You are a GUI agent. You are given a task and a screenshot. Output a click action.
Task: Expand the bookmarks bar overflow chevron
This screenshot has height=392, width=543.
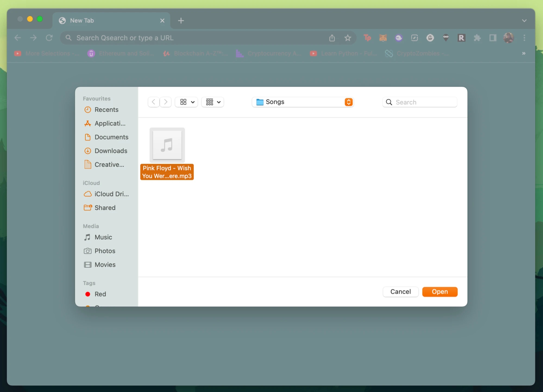[524, 53]
